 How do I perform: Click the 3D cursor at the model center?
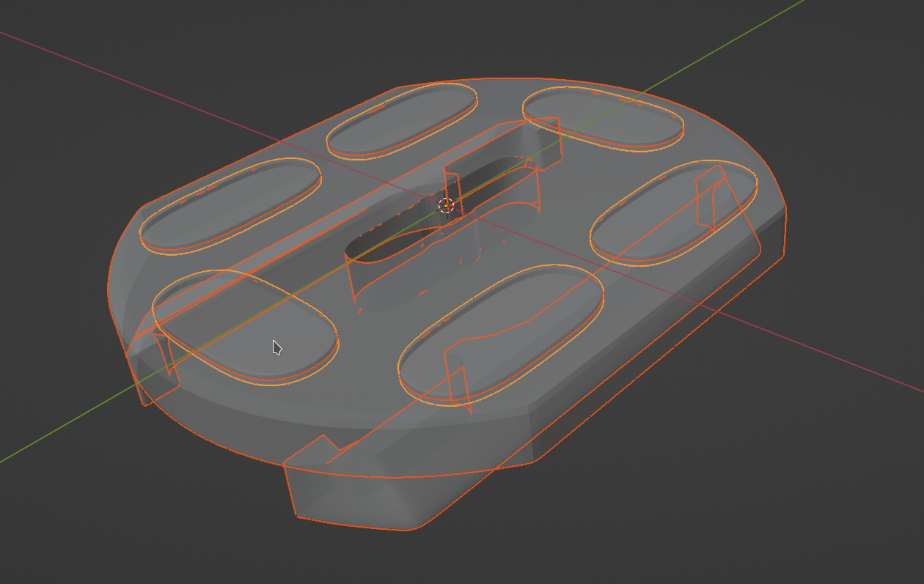point(446,206)
